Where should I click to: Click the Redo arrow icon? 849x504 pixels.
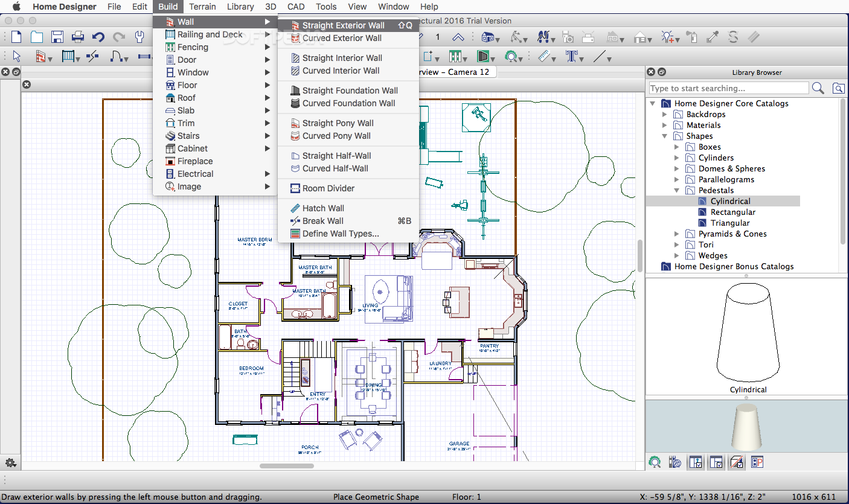pos(119,37)
